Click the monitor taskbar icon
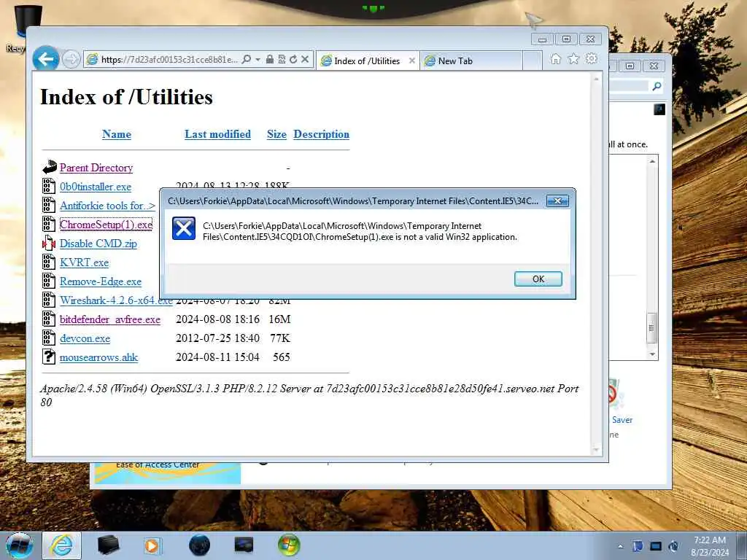This screenshot has width=747, height=560. tap(244, 545)
